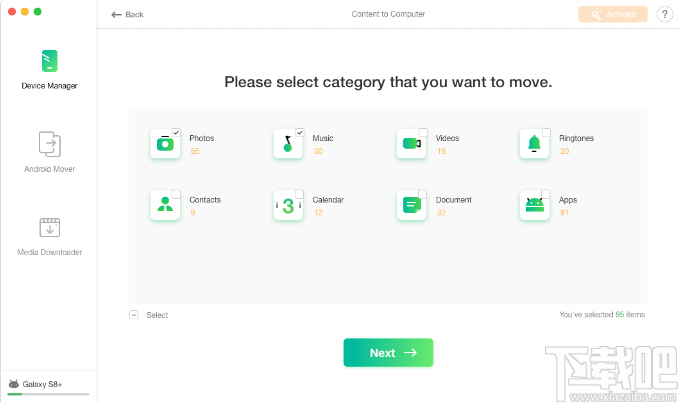This screenshot has width=680, height=402.
Task: Go Back to previous screen
Action: [127, 15]
